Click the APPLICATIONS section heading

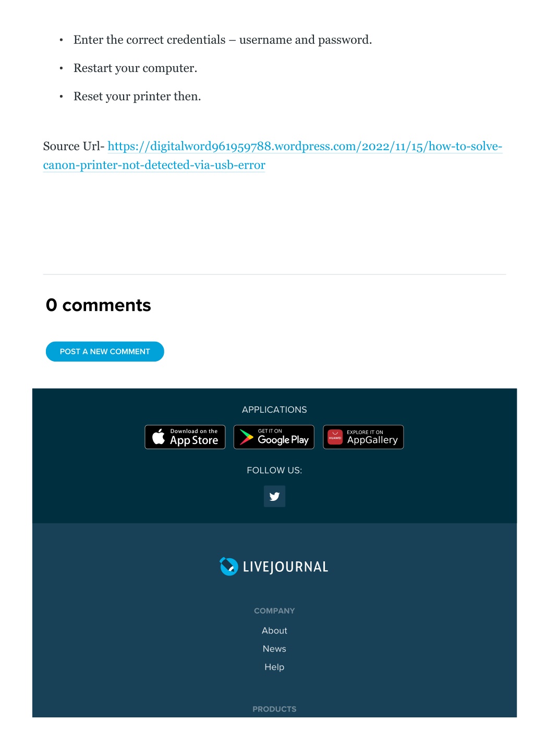(274, 410)
